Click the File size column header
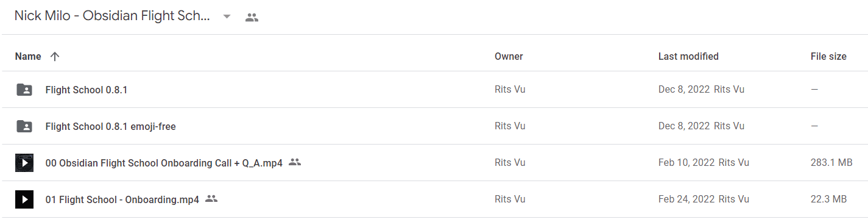The width and height of the screenshot is (868, 222). [828, 56]
